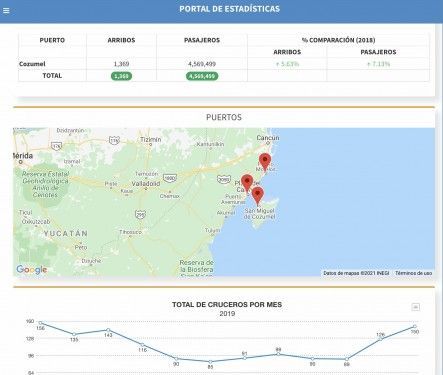The image size is (443, 375).
Task: Click the PUERTO column header
Action: point(52,40)
